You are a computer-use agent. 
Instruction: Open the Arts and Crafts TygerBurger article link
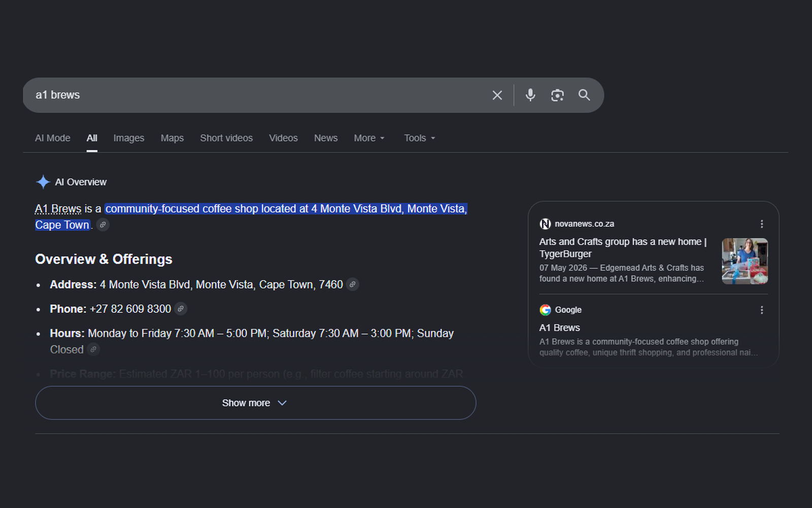(x=623, y=248)
